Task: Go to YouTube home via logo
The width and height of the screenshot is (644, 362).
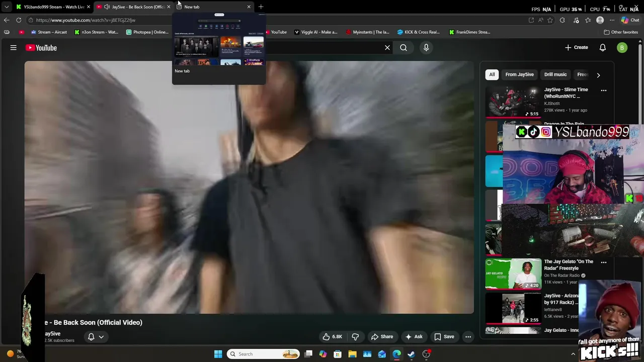Action: [x=41, y=48]
